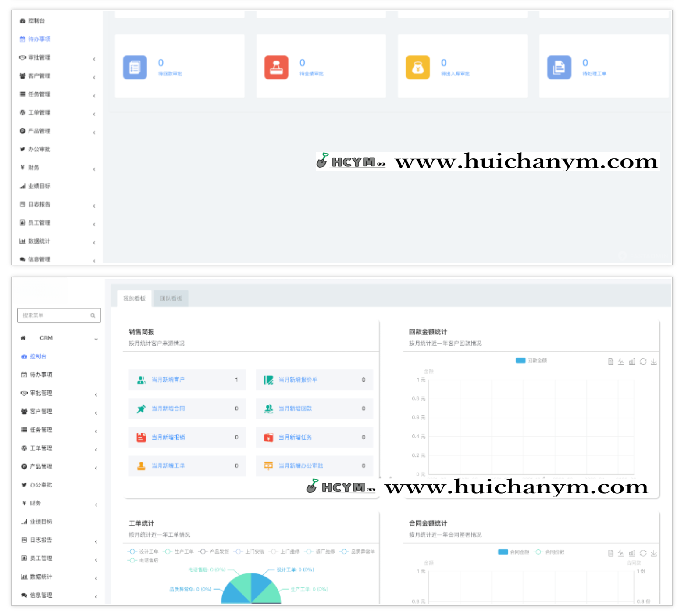This screenshot has width=688, height=616.
Task: Expand 日志报告 chevron in lower screenshot sidebar
Action: pyautogui.click(x=96, y=542)
